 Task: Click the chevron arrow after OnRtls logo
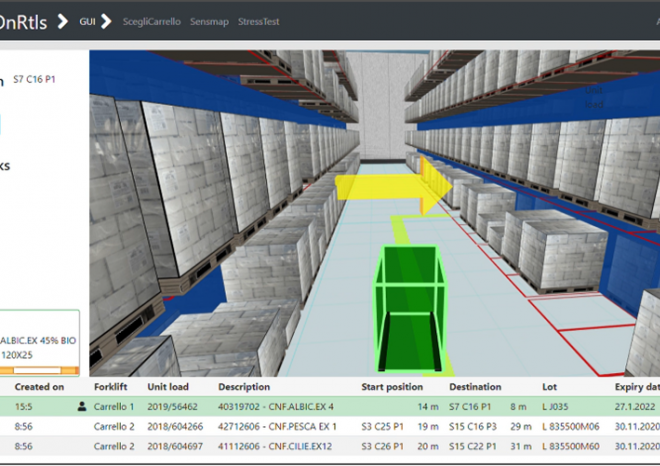pyautogui.click(x=62, y=19)
